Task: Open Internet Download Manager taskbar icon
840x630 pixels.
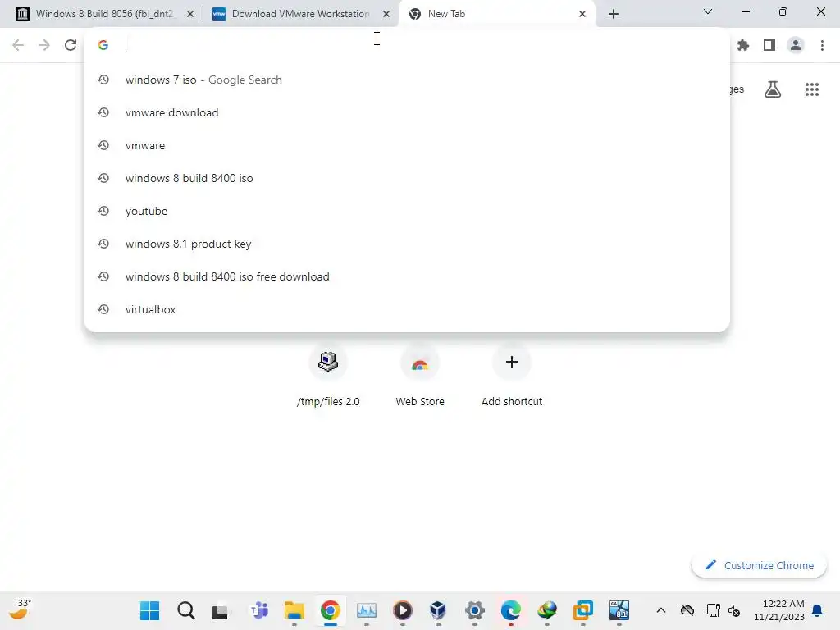Action: 547,610
